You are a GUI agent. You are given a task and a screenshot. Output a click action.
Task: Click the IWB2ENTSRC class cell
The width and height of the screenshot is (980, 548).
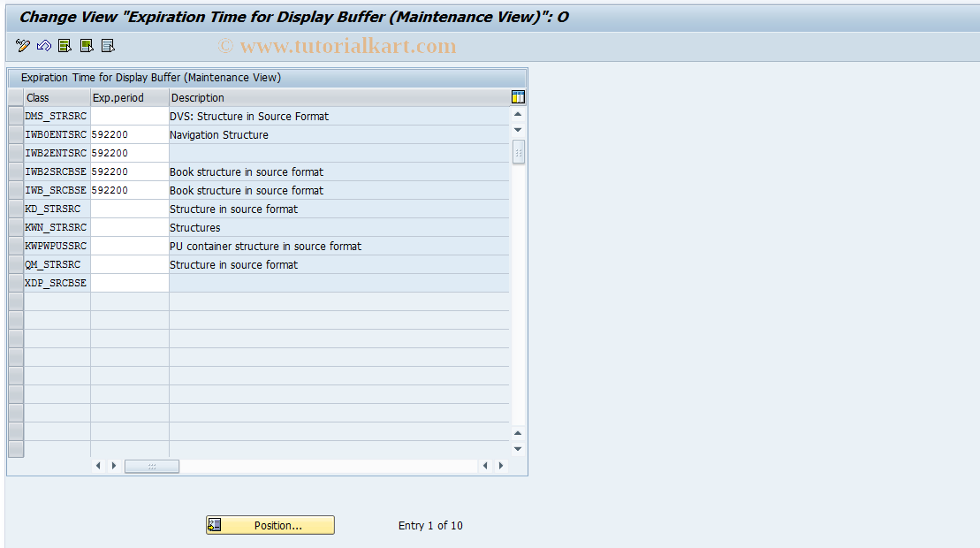pos(57,153)
